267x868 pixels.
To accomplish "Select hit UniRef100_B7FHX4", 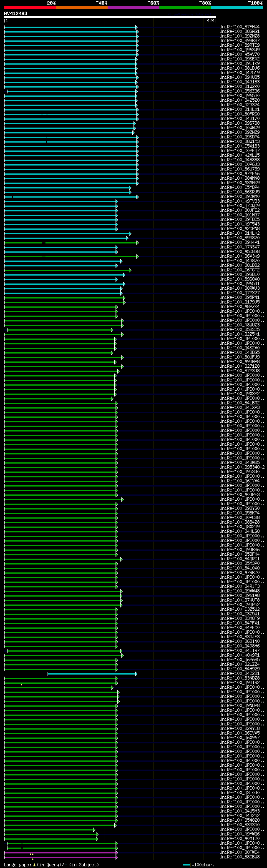I will [x=239, y=27].
